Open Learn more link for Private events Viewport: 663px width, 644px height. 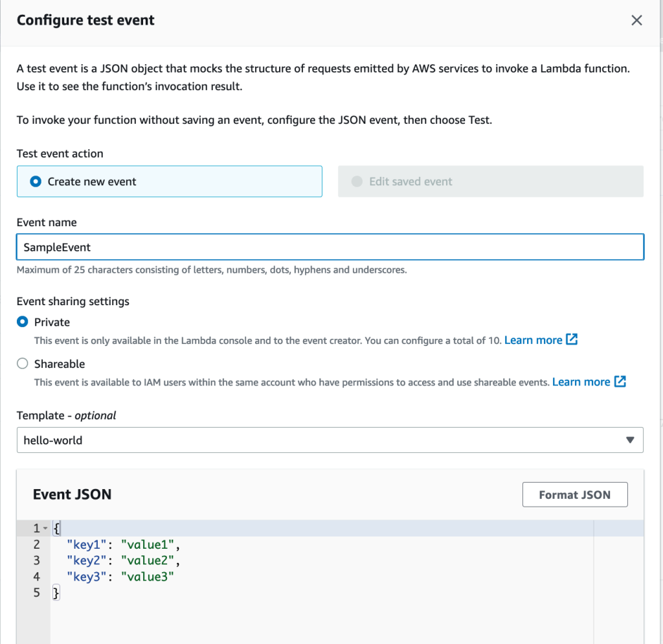tap(533, 340)
